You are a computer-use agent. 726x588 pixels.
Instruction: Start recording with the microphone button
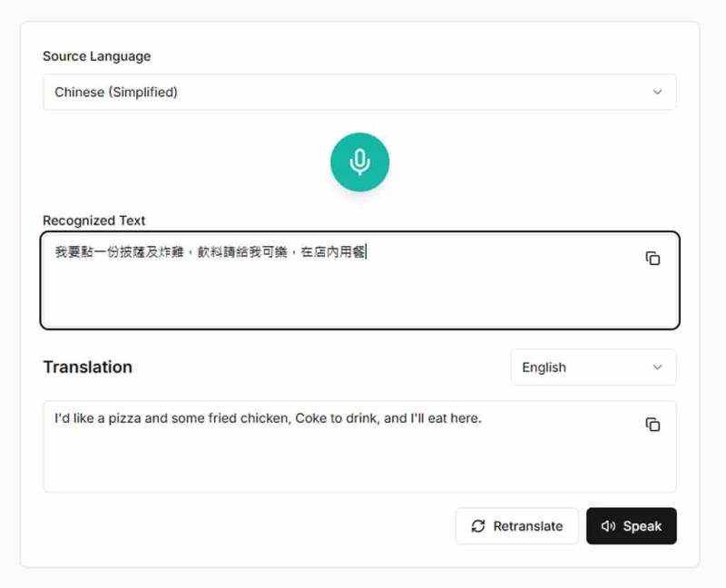point(359,162)
